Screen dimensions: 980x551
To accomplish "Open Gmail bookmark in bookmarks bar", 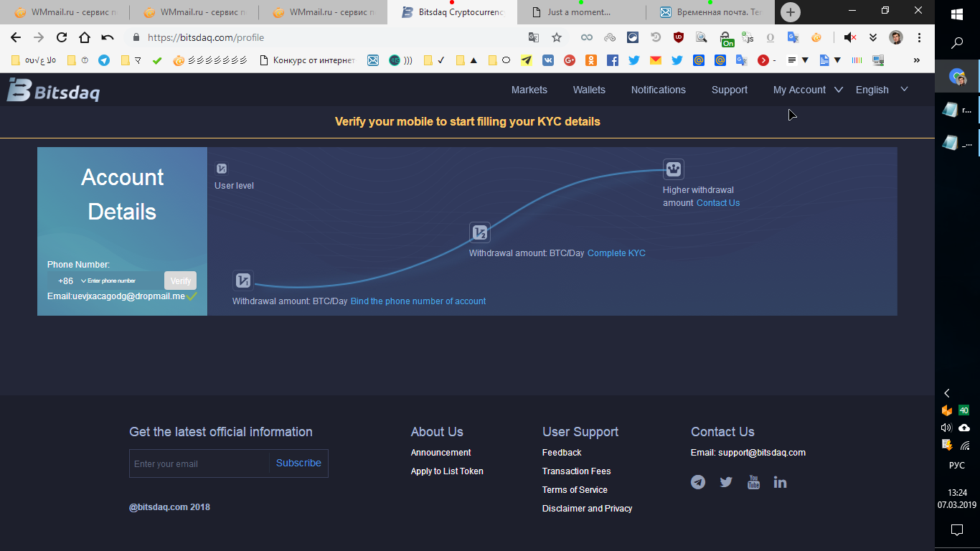I will coord(655,60).
